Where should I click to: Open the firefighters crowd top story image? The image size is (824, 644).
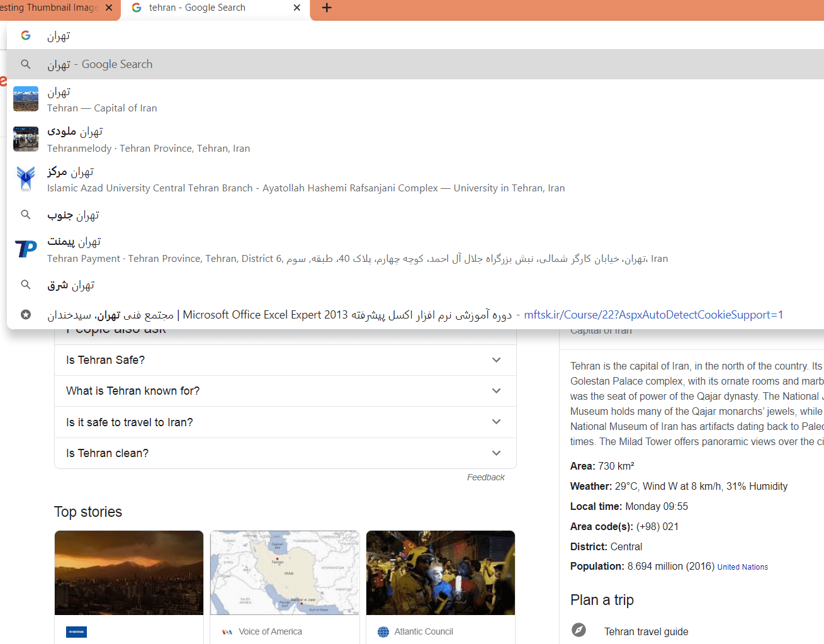441,573
